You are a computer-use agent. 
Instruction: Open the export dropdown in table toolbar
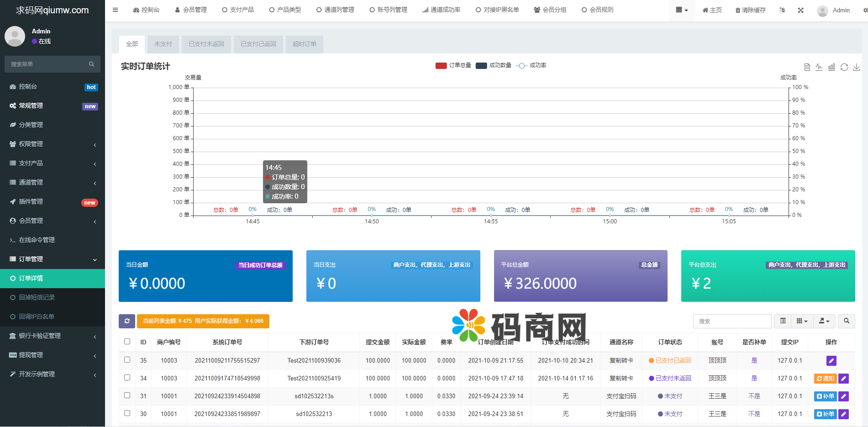point(824,321)
